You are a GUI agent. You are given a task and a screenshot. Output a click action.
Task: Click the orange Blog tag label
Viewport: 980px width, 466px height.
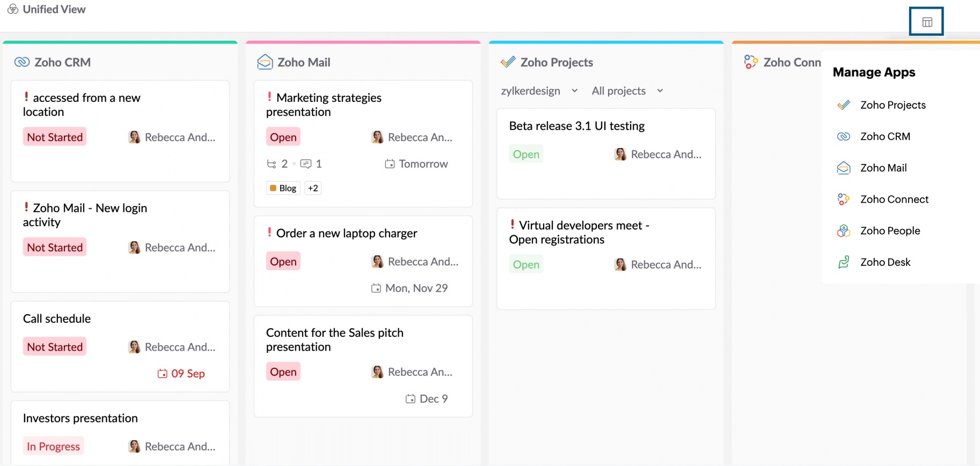click(283, 188)
